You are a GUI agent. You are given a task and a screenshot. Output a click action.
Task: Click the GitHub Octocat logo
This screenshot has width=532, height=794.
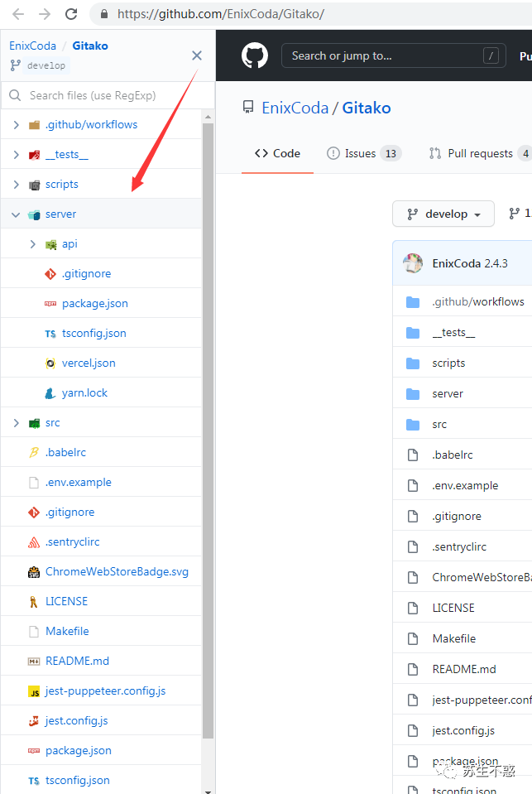pyautogui.click(x=254, y=55)
